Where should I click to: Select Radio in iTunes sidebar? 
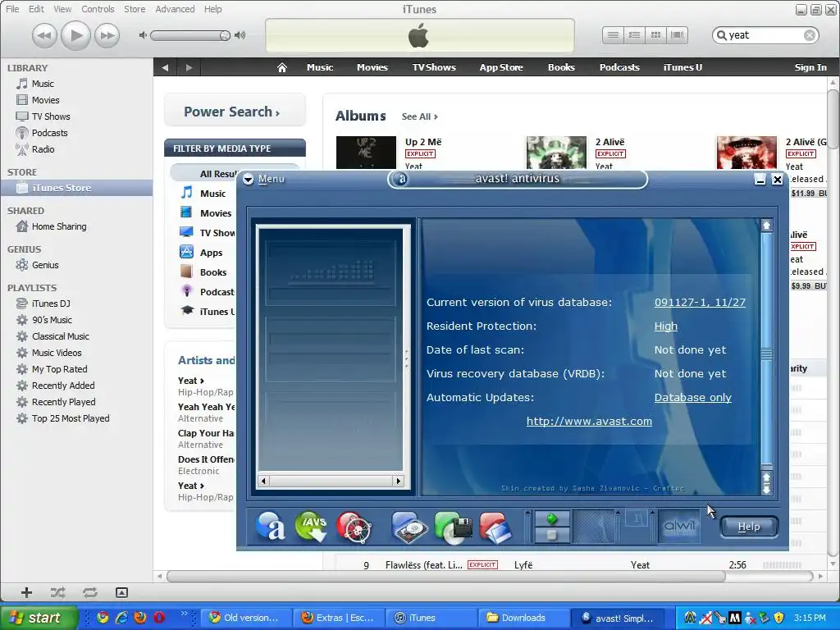[43, 149]
